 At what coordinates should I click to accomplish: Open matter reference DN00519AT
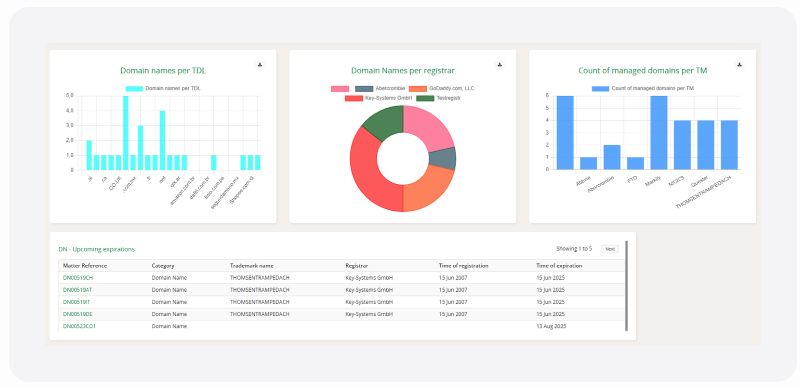point(78,290)
